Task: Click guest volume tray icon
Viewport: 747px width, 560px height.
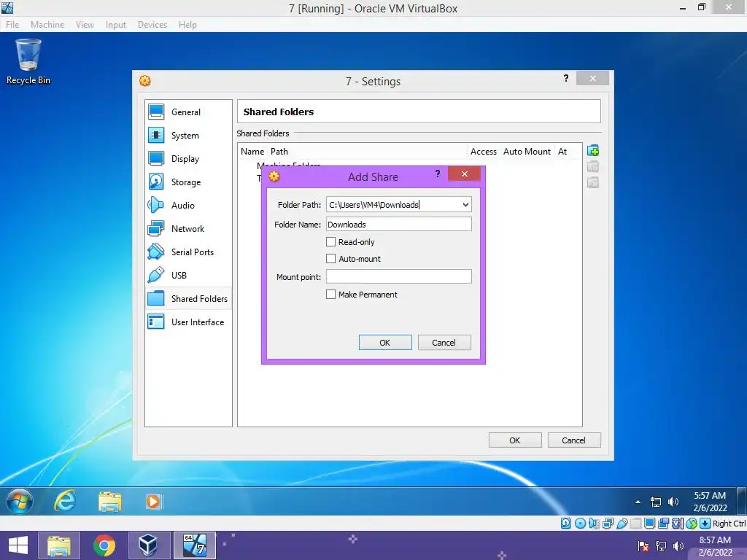Action: 673,502
